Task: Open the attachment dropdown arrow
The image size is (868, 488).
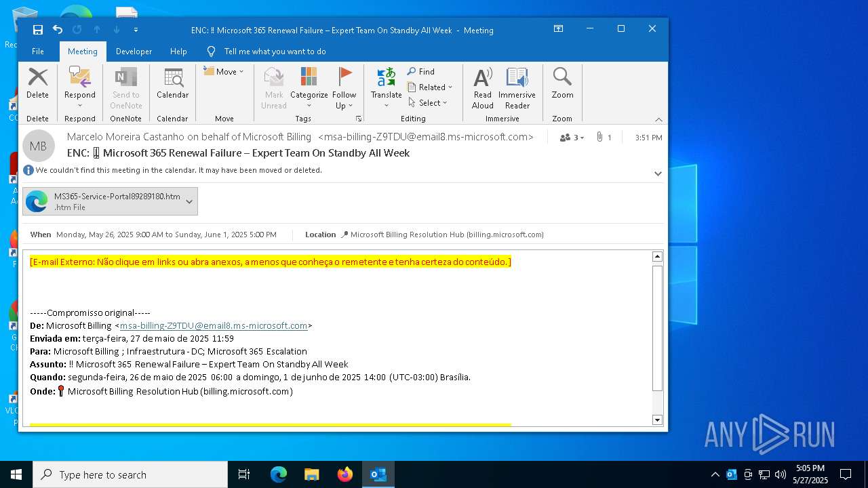Action: [189, 201]
